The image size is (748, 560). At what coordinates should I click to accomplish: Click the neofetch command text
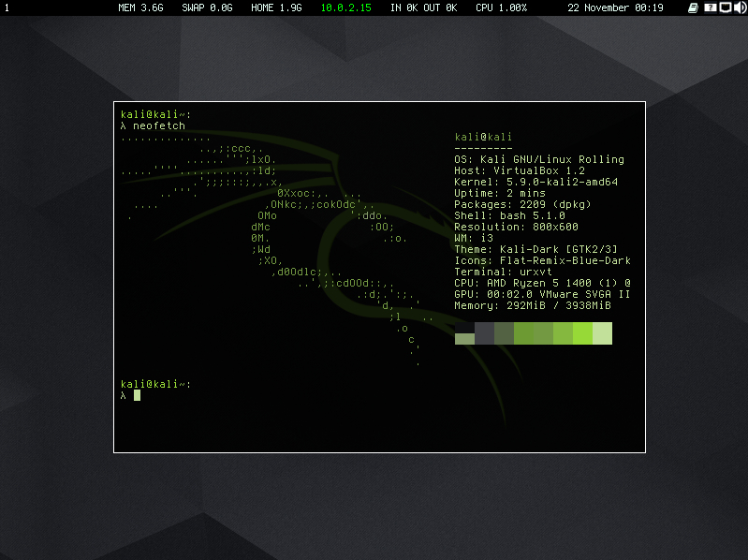[x=159, y=125]
